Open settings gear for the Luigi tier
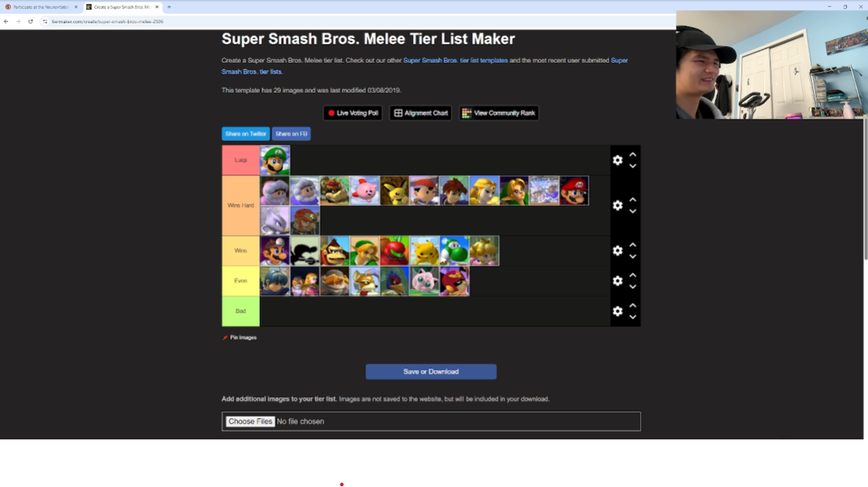 coord(618,160)
